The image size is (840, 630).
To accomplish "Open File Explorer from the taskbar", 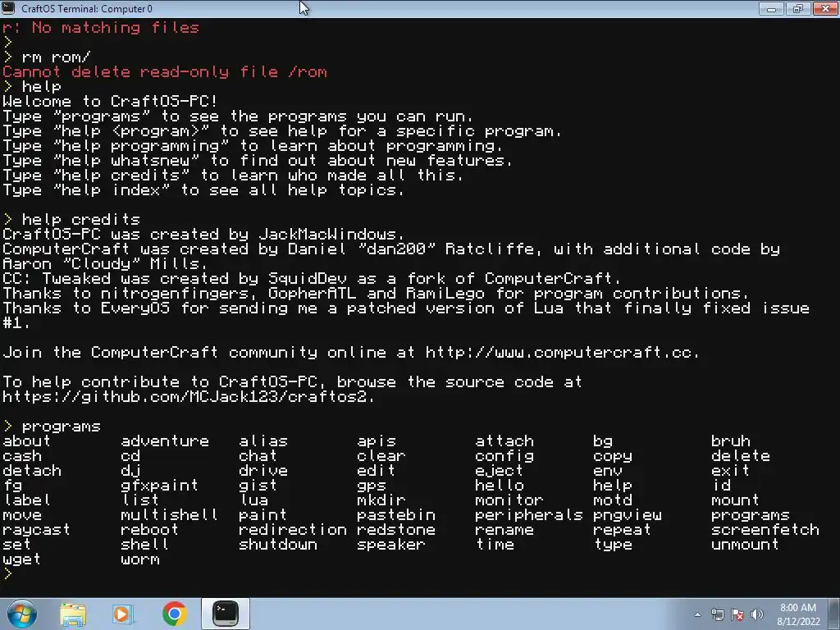I will 73,614.
